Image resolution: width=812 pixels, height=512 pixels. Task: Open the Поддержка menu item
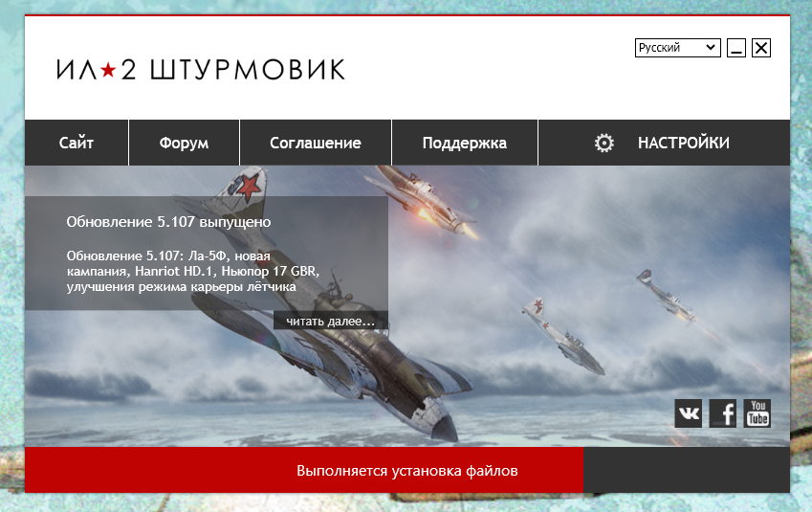point(465,143)
